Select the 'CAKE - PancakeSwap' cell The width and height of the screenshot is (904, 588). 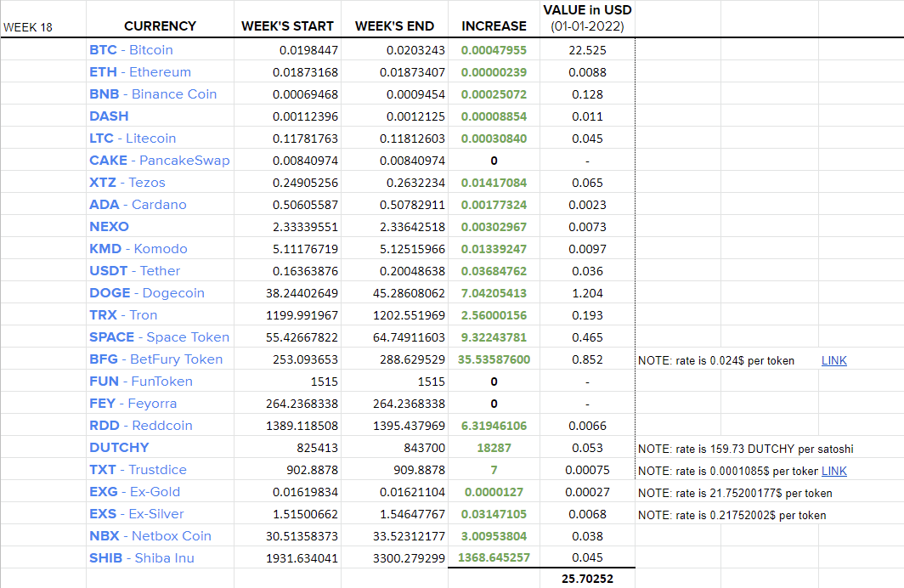(x=160, y=161)
